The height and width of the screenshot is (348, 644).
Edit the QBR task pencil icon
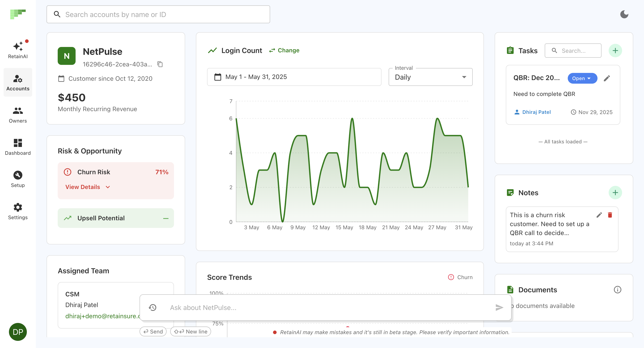coord(607,78)
